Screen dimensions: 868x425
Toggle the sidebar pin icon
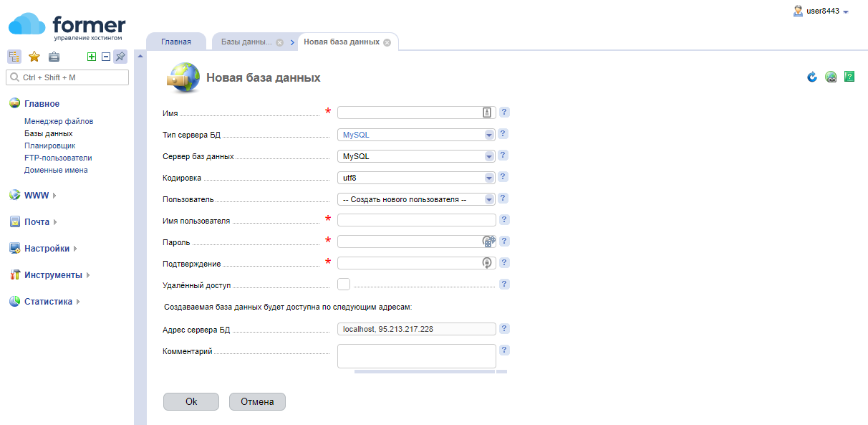pyautogui.click(x=120, y=57)
